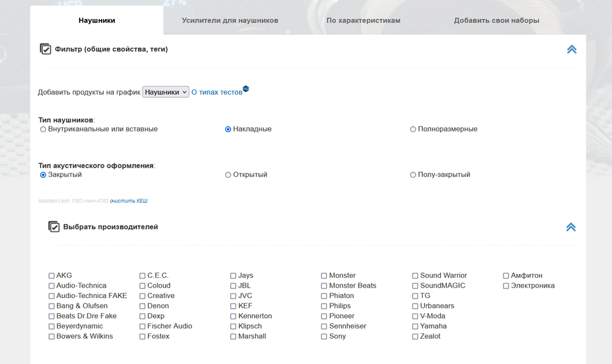
Task: Check the Электроника checkbox
Action: pyautogui.click(x=506, y=286)
